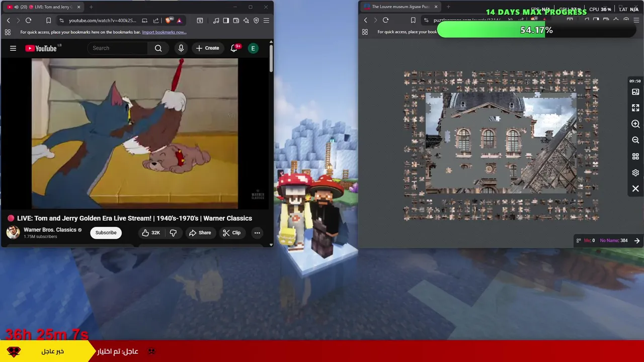Image resolution: width=644 pixels, height=362 pixels.
Task: Open YouTube notifications bell
Action: click(x=234, y=48)
